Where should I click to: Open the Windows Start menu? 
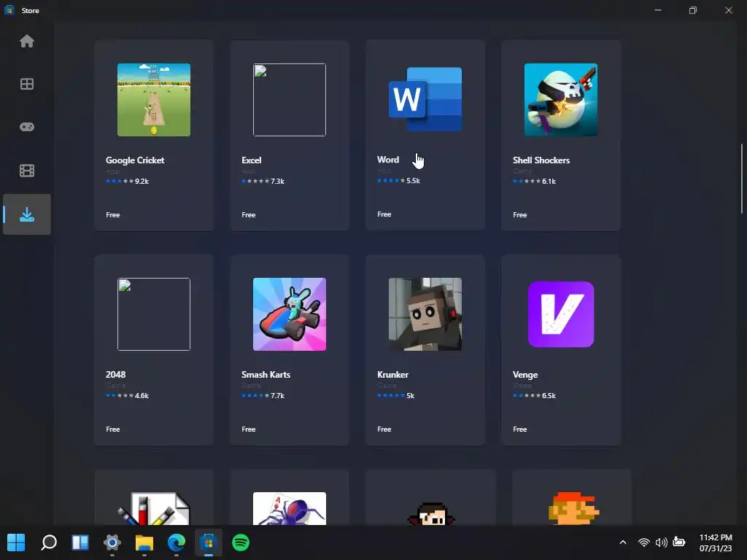[x=16, y=542]
